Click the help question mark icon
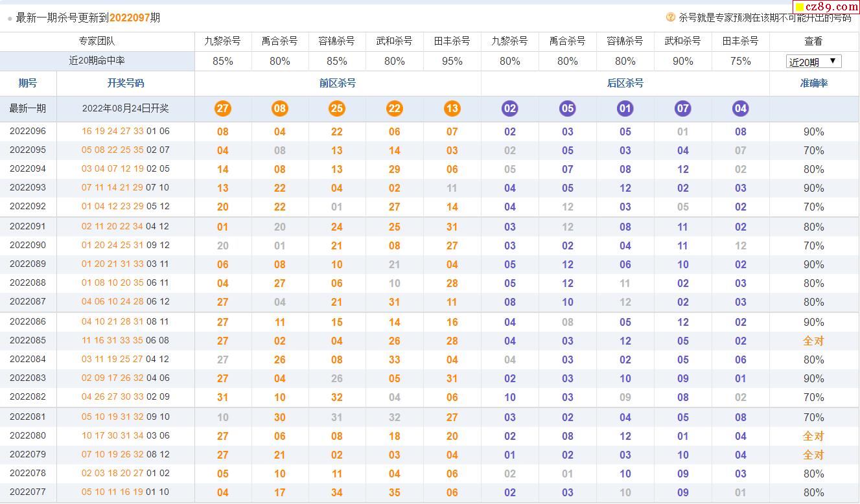The width and height of the screenshot is (860, 504). tap(671, 17)
